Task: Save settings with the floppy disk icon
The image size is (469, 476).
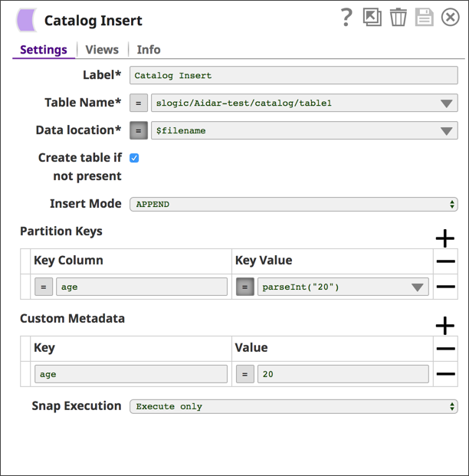Action: tap(424, 18)
